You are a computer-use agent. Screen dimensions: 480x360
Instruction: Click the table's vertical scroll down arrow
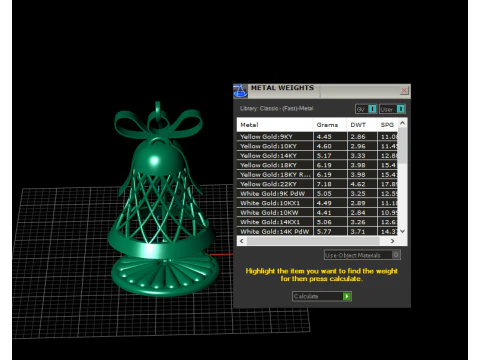(402, 231)
